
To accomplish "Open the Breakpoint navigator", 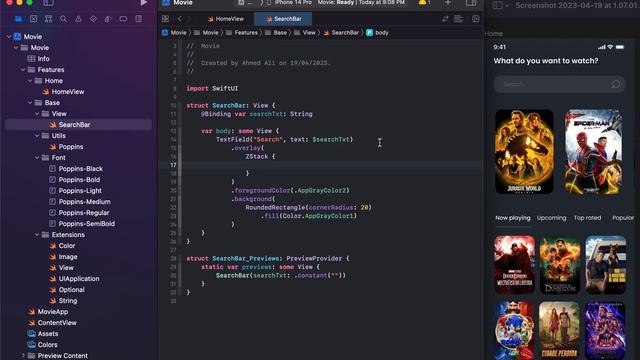I will tap(123, 19).
